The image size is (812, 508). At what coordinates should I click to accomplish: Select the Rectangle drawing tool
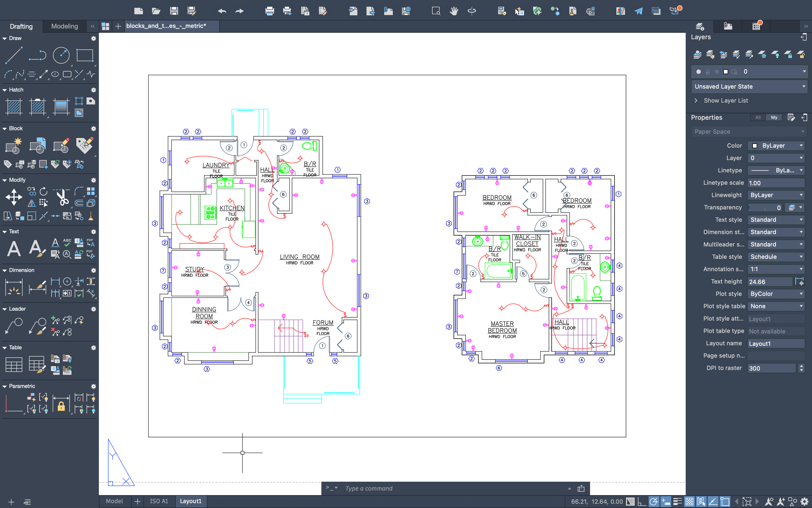coord(85,55)
